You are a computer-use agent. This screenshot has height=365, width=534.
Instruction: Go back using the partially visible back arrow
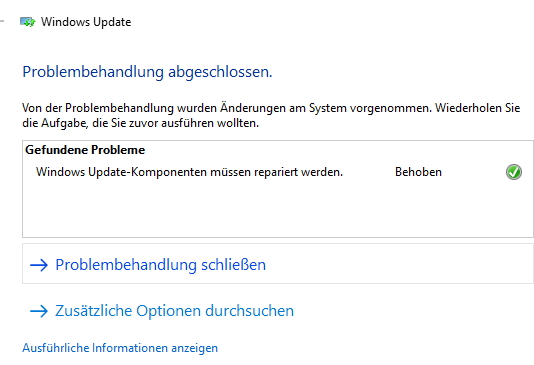[2, 21]
